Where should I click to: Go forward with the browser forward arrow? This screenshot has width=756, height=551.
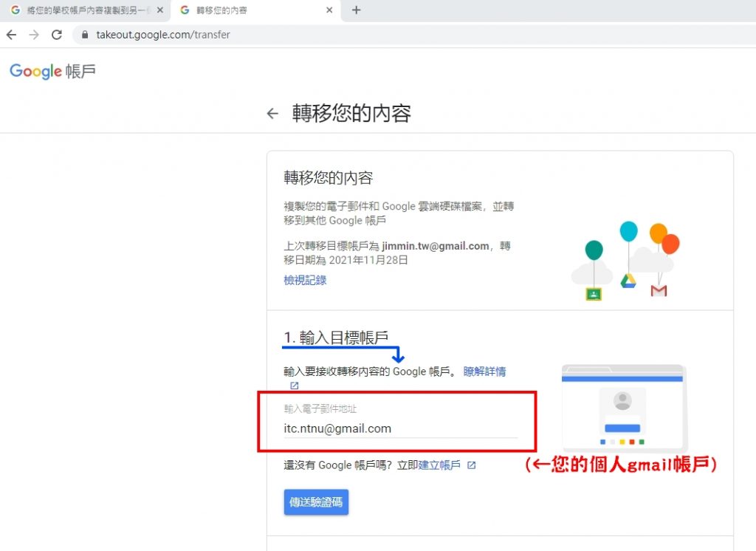34,35
